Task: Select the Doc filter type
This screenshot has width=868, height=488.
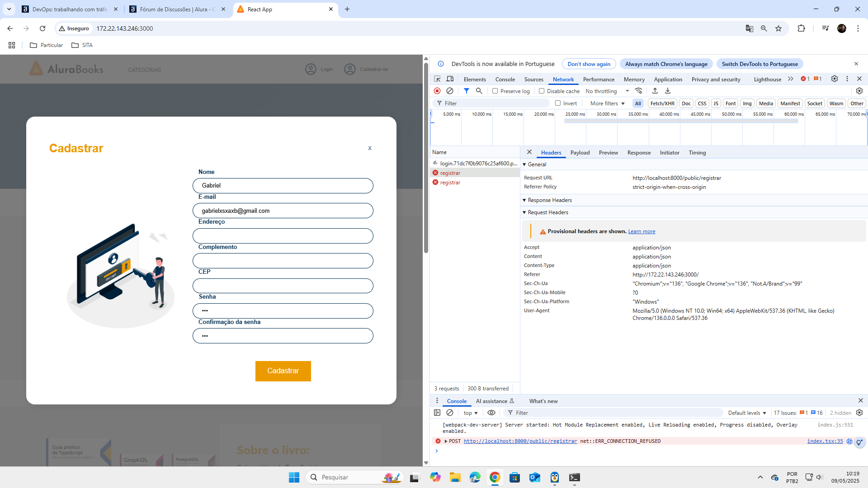Action: 686,103
